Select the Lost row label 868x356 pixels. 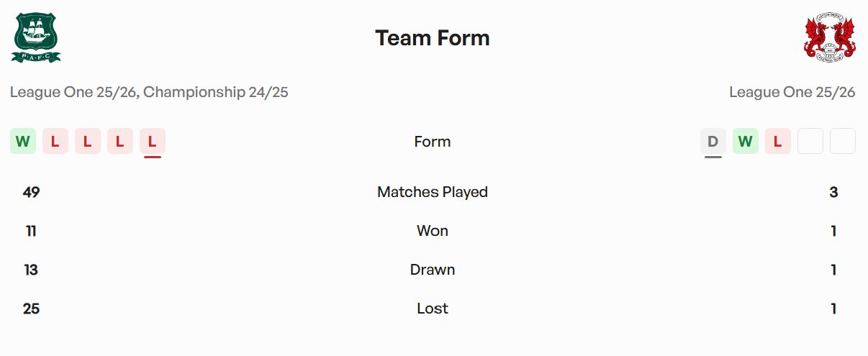[433, 309]
